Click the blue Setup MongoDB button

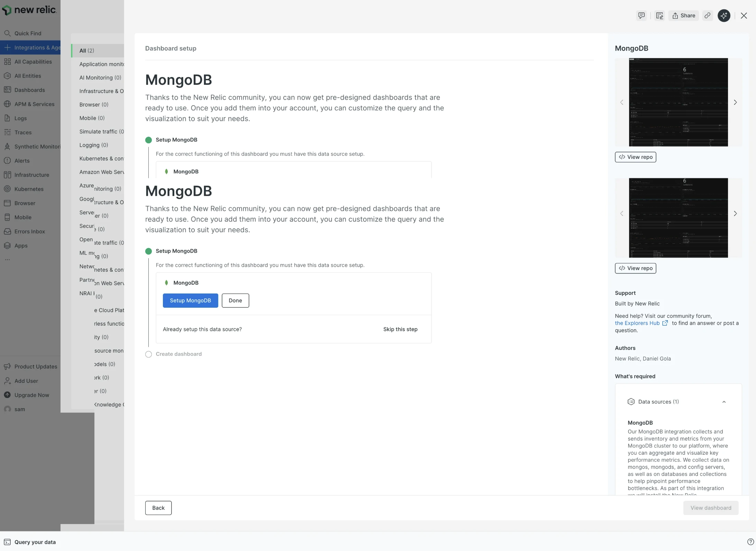coord(191,300)
